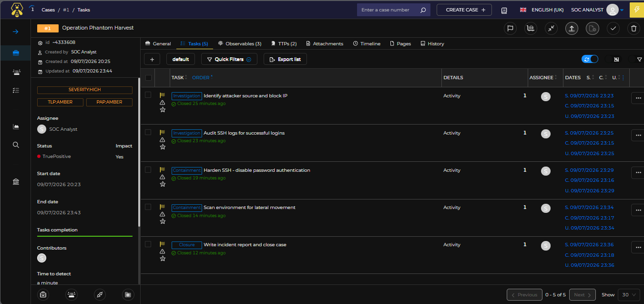Click the checkmark close-case icon
The height and width of the screenshot is (304, 644).
tap(613, 29)
